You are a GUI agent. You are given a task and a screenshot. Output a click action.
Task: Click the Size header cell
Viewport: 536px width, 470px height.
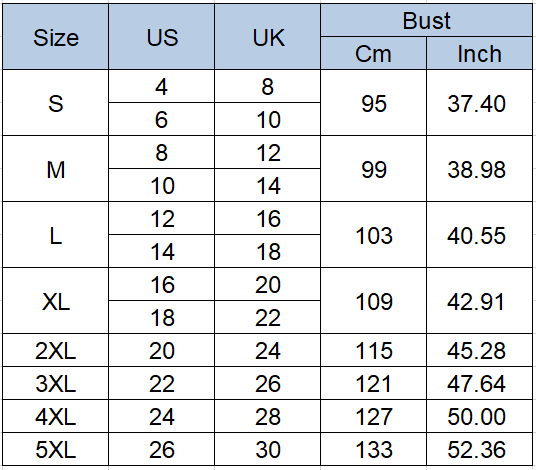coord(56,37)
